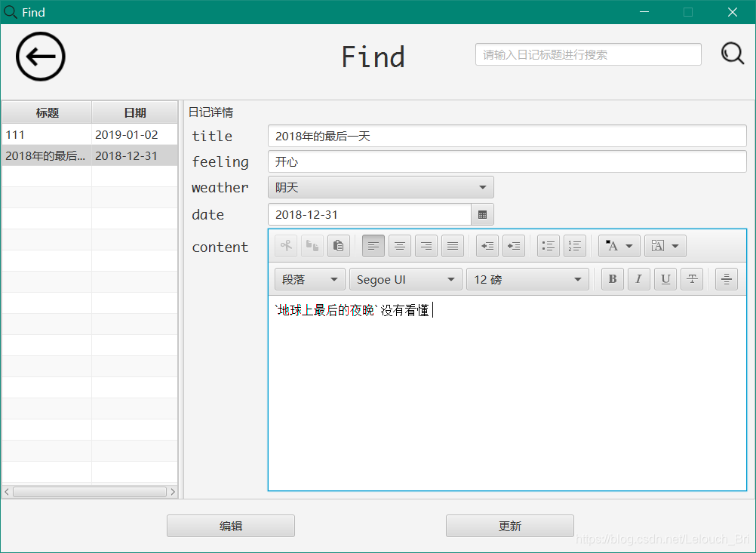The height and width of the screenshot is (553, 756).
Task: Click the 编辑 button
Action: click(230, 526)
